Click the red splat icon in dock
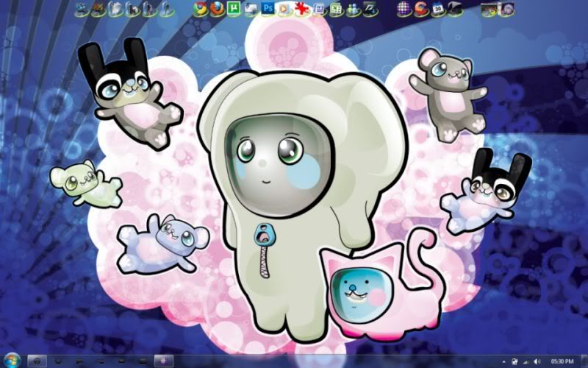Image resolution: width=588 pixels, height=368 pixels. pos(302,9)
